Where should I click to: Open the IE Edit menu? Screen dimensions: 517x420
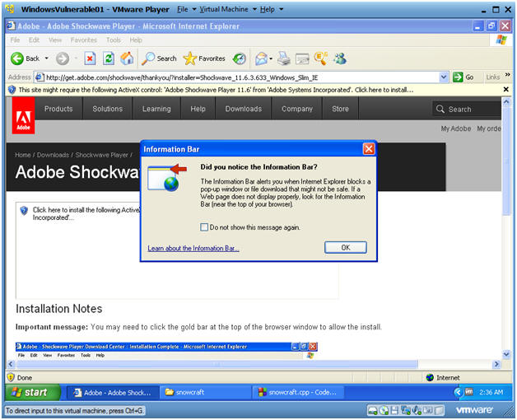[x=34, y=40]
